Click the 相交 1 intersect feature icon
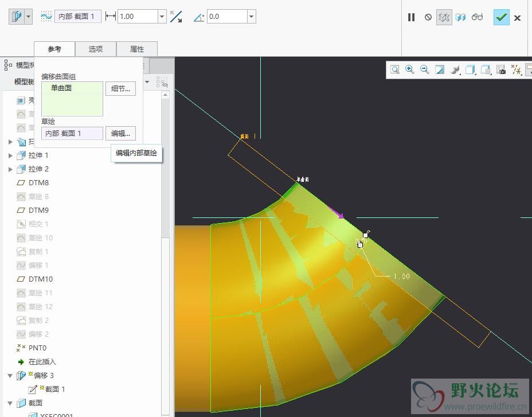 pyautogui.click(x=21, y=224)
